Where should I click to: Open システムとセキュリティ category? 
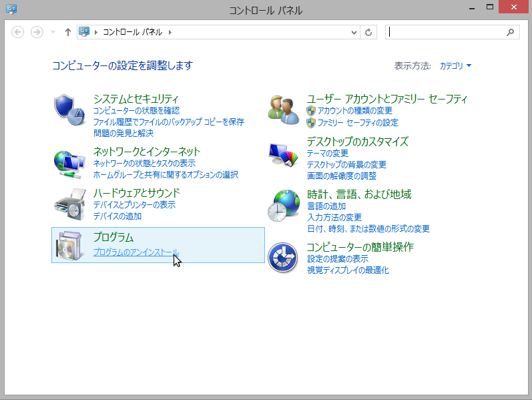point(136,99)
